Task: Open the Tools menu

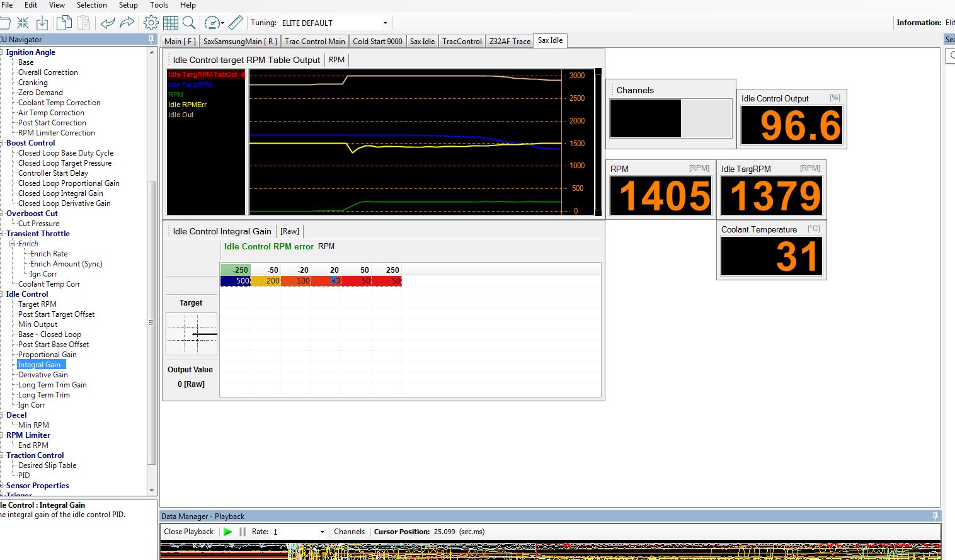Action: coord(159,5)
